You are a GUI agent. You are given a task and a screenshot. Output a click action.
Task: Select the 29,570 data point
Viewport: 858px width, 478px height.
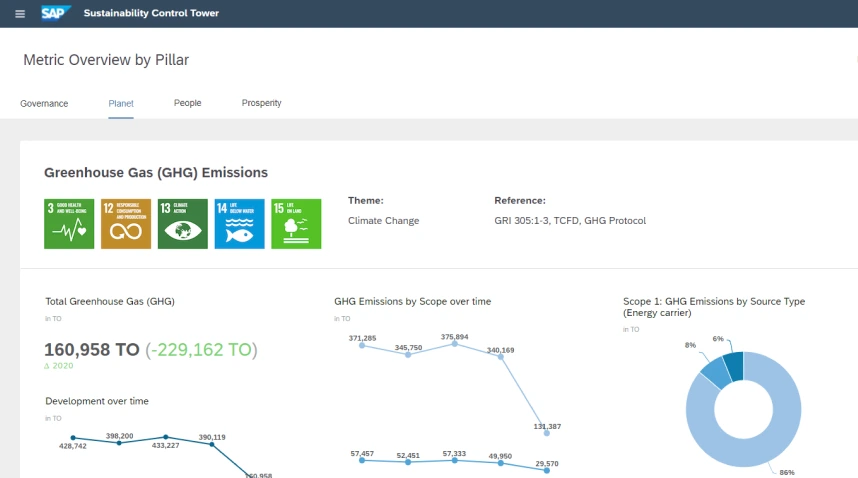547,470
